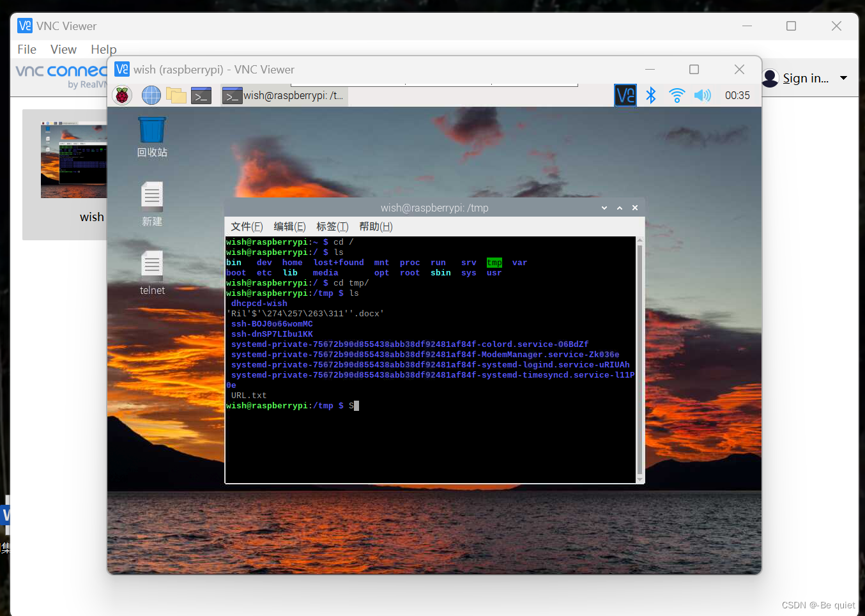865x616 pixels.
Task: Click the VNC Server icon in the system tray
Action: tap(625, 95)
